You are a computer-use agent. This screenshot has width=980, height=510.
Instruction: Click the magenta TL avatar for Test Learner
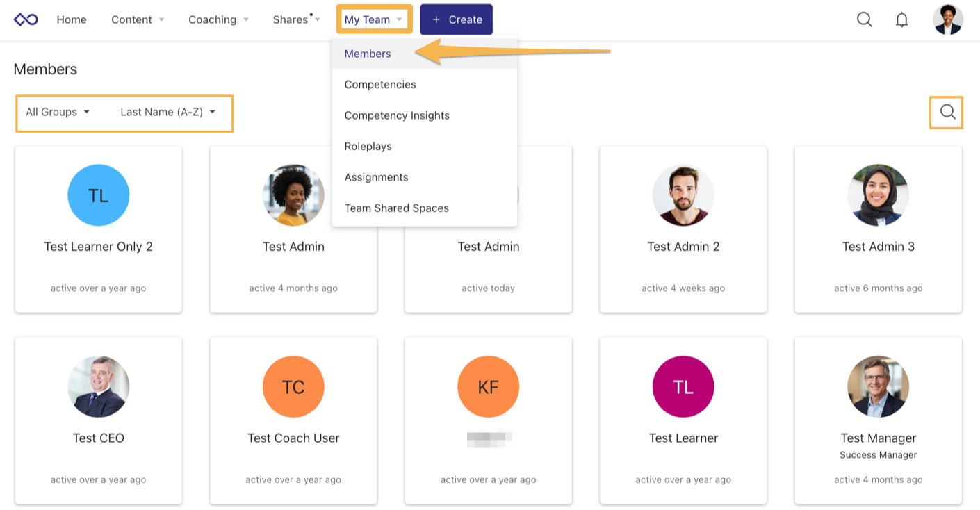(683, 387)
